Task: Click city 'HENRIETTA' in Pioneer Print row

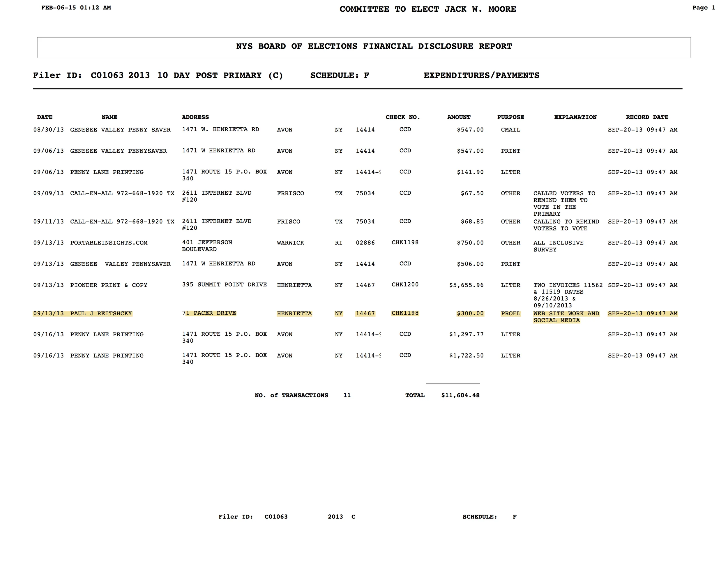Action: (294, 285)
